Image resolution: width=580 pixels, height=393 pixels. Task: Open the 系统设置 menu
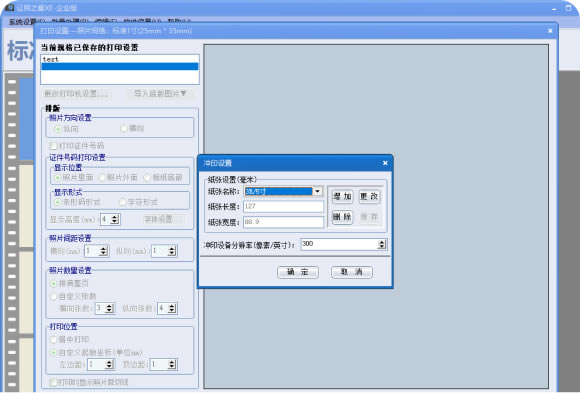(x=22, y=22)
